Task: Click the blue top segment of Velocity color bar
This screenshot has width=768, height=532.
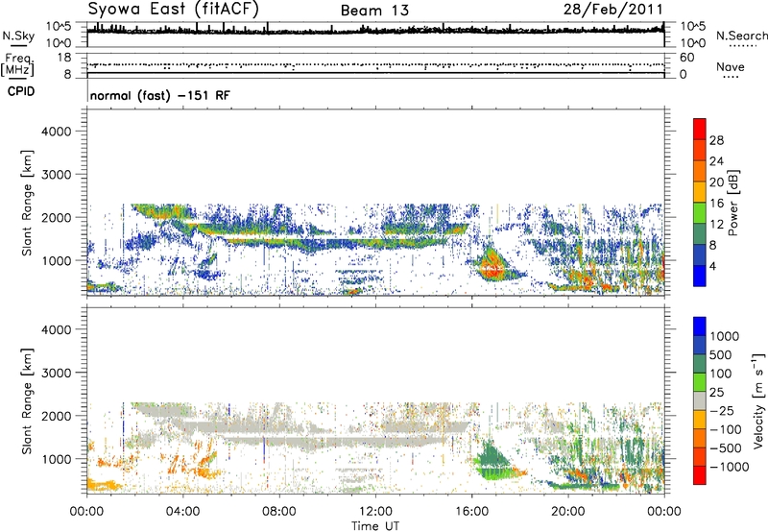Action: tap(700, 326)
